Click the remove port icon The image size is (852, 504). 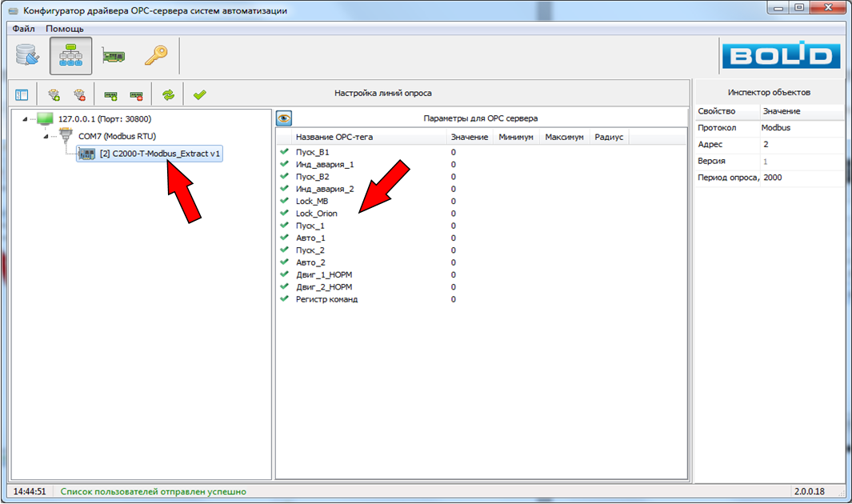tap(79, 94)
